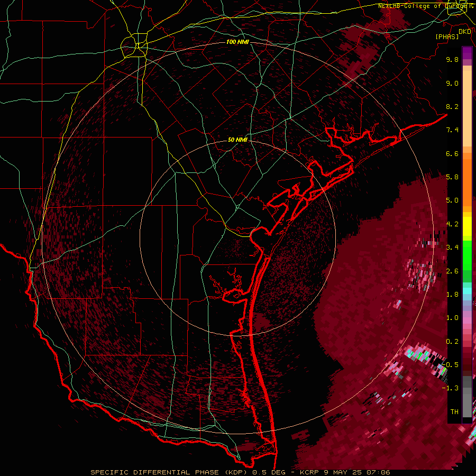Click the -0.5 value on the scale

(x=450, y=365)
